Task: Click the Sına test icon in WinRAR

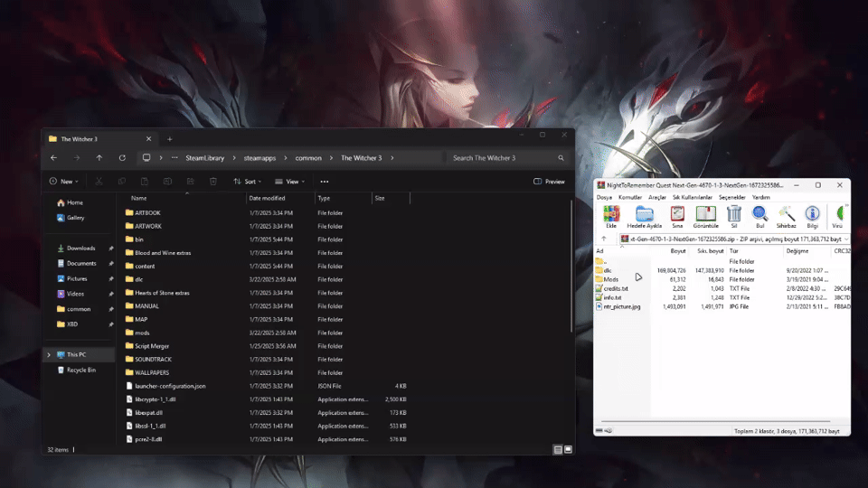Action: [x=677, y=216]
